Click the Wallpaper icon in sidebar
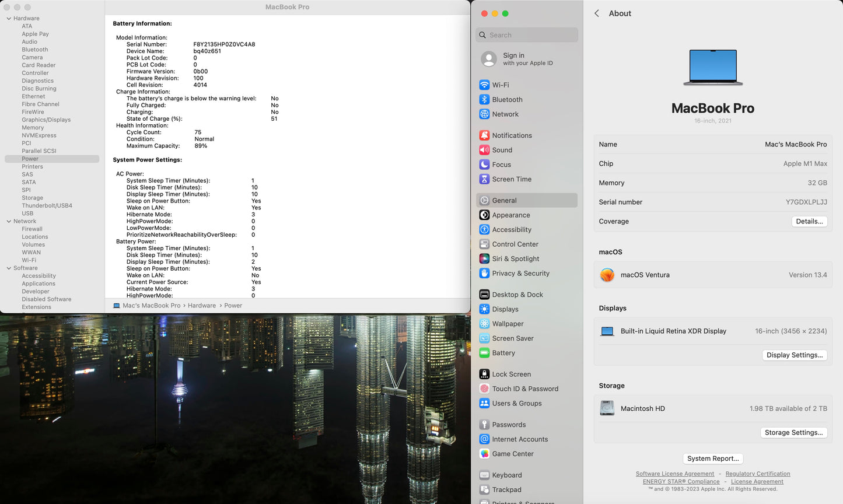 [484, 323]
